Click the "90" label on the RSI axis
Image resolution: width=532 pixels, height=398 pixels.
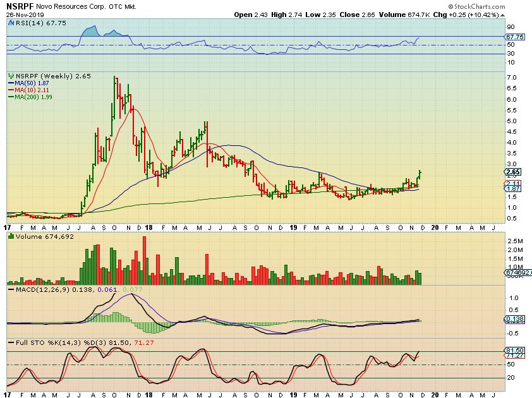[x=511, y=27]
